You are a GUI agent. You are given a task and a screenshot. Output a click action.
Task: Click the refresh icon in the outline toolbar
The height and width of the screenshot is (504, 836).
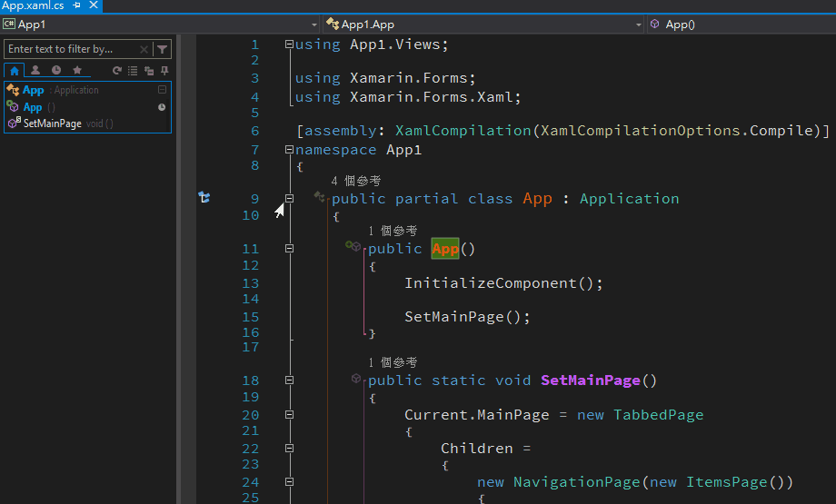coord(117,70)
